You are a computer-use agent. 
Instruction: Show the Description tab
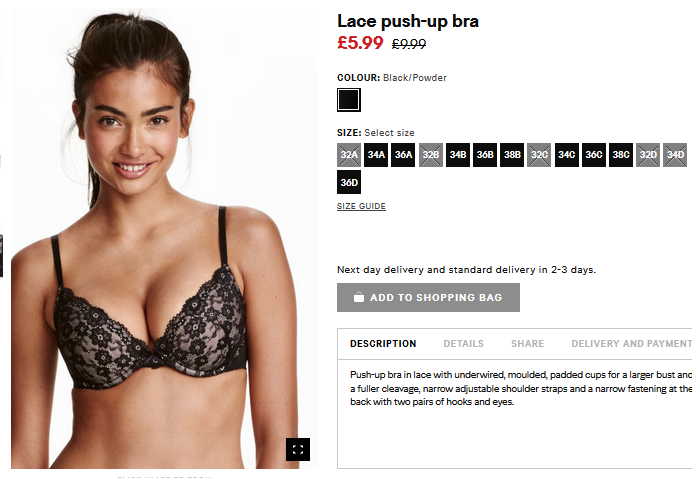[x=383, y=343]
